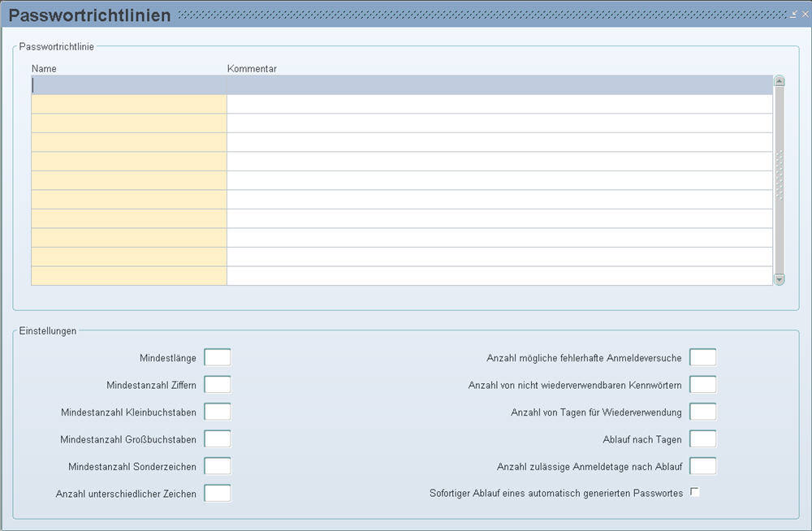Click the Mindestanzahl Großbuchstaben input box

218,439
